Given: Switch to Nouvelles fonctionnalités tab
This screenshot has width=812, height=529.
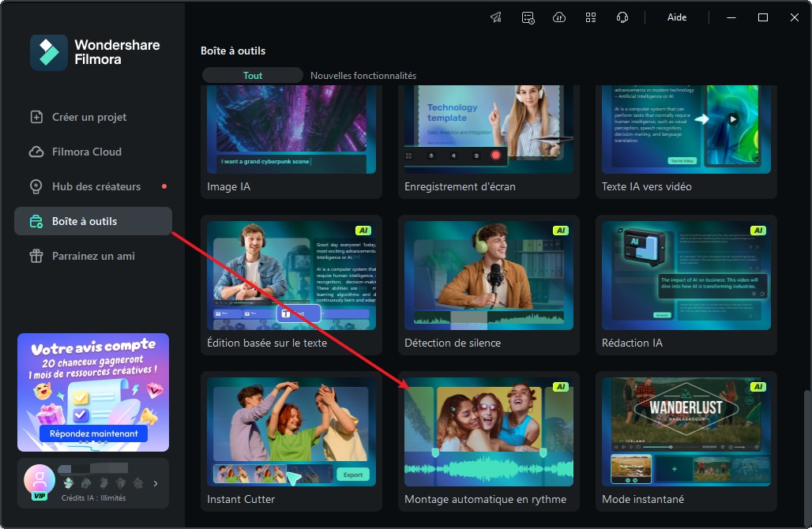Looking at the screenshot, I should click(363, 76).
